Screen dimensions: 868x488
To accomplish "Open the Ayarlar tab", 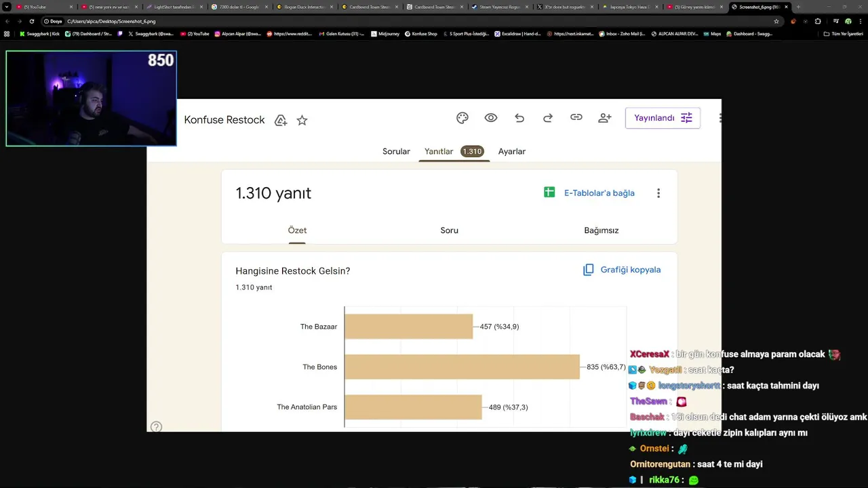I will click(512, 151).
